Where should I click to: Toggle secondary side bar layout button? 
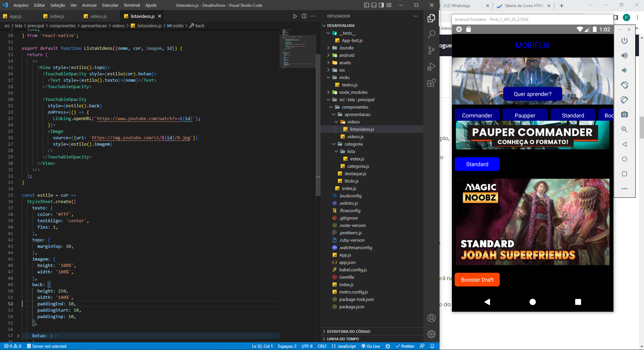pos(381,5)
